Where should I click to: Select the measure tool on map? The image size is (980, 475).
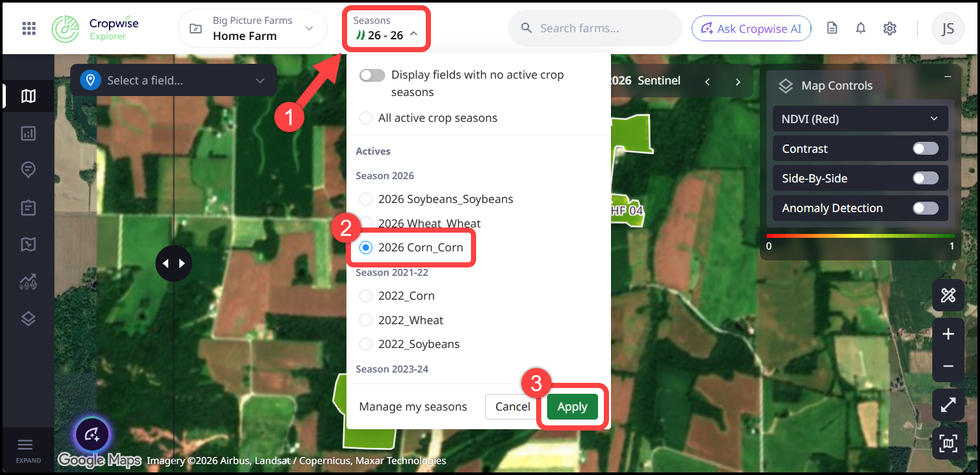[x=948, y=296]
